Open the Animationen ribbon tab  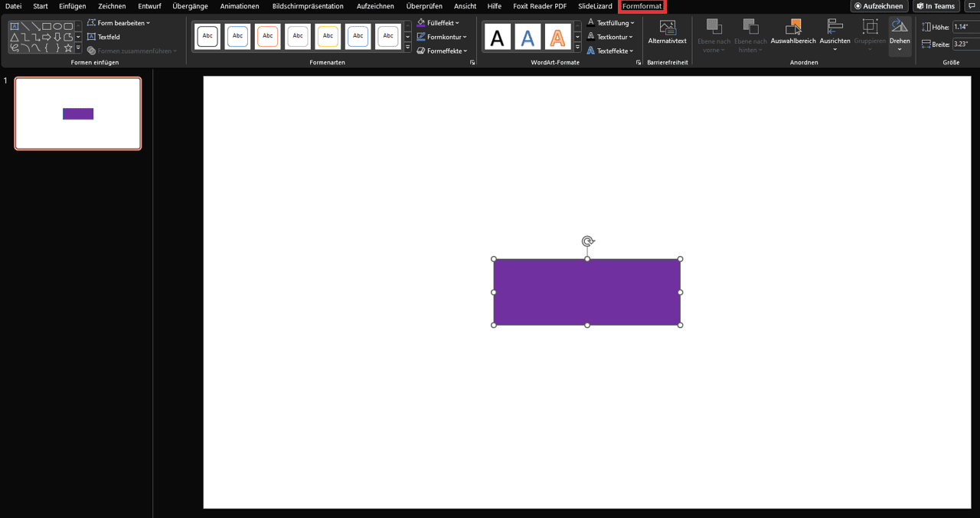click(x=240, y=6)
